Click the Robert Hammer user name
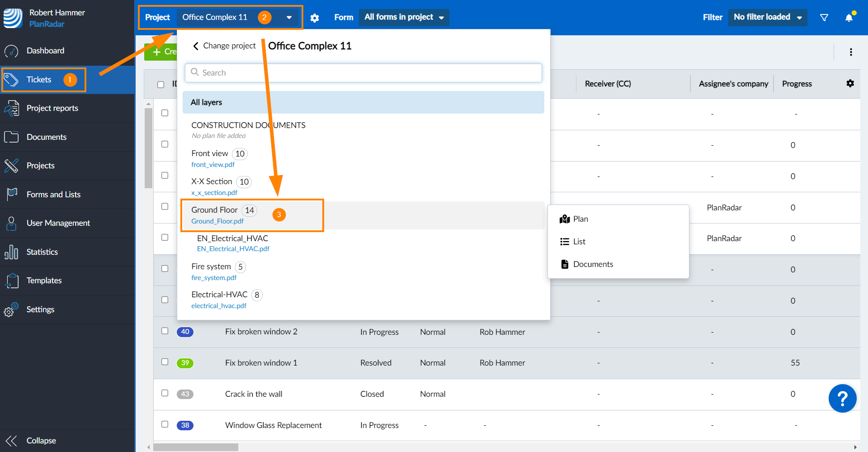Viewport: 868px width, 452px height. 57,13
